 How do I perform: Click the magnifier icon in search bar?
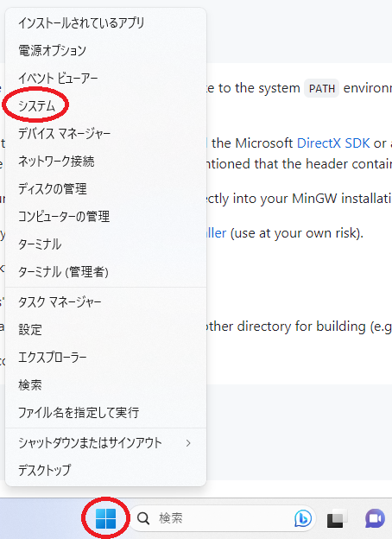[143, 518]
